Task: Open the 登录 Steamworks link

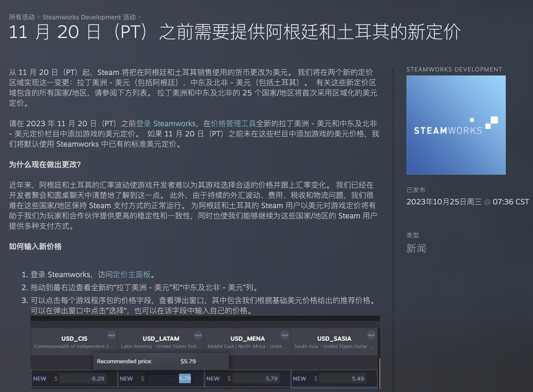Action: (166, 124)
